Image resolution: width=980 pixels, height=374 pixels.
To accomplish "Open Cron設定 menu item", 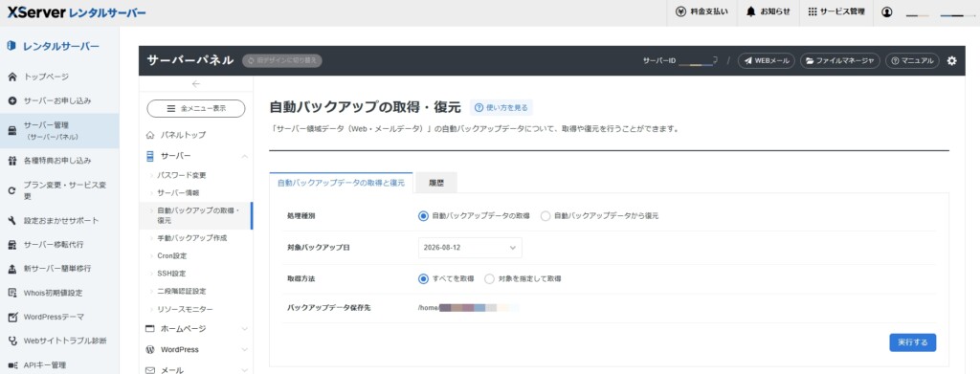I will pos(172,256).
